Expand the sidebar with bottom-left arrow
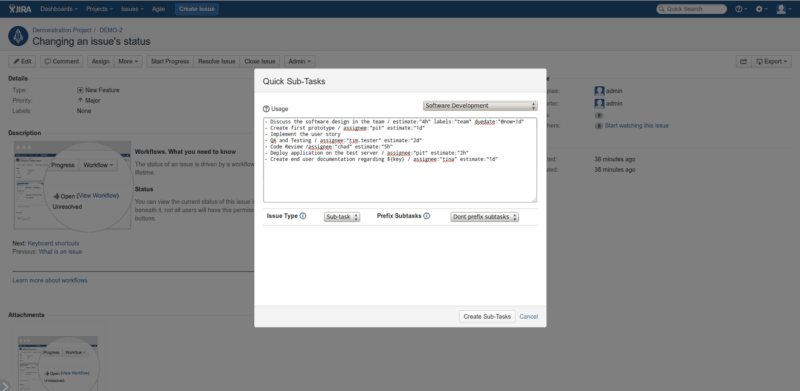Viewport: 800px width, 391px height. 4,386
